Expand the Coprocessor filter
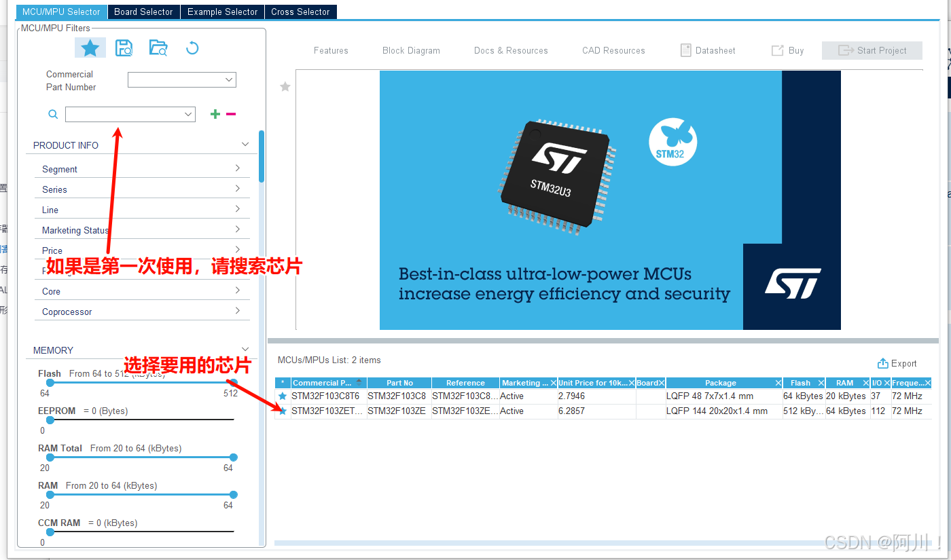Screen dimensions: 951x560 237,311
